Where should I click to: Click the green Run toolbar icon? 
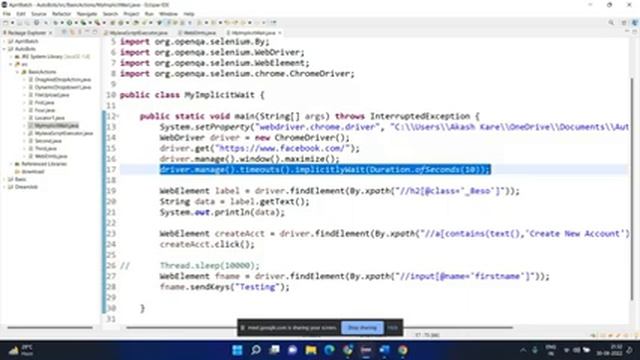tap(69, 23)
